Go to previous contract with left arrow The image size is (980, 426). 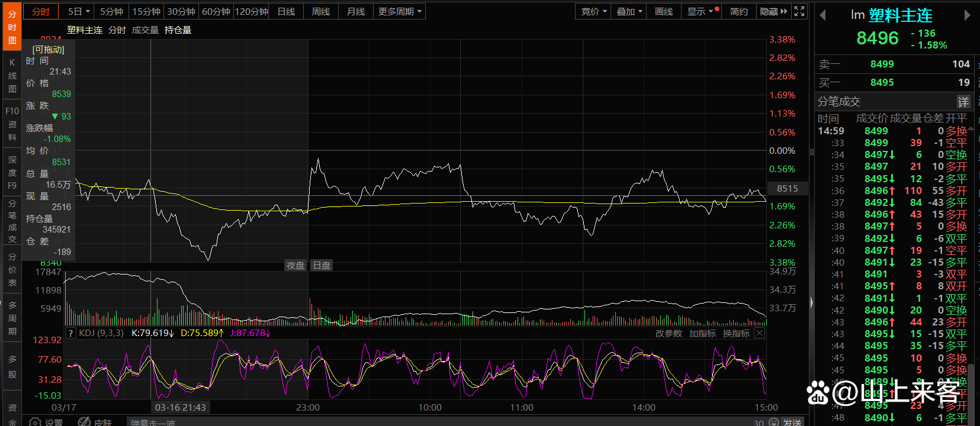click(x=822, y=15)
